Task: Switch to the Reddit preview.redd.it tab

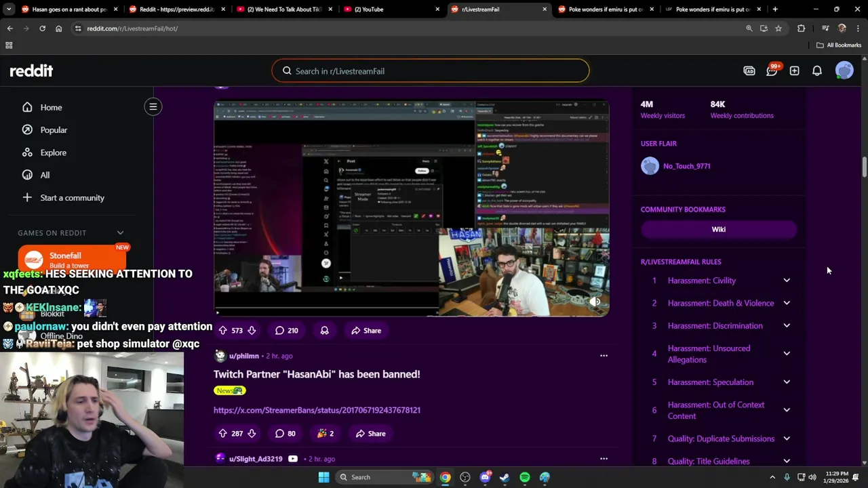Action: click(x=176, y=9)
